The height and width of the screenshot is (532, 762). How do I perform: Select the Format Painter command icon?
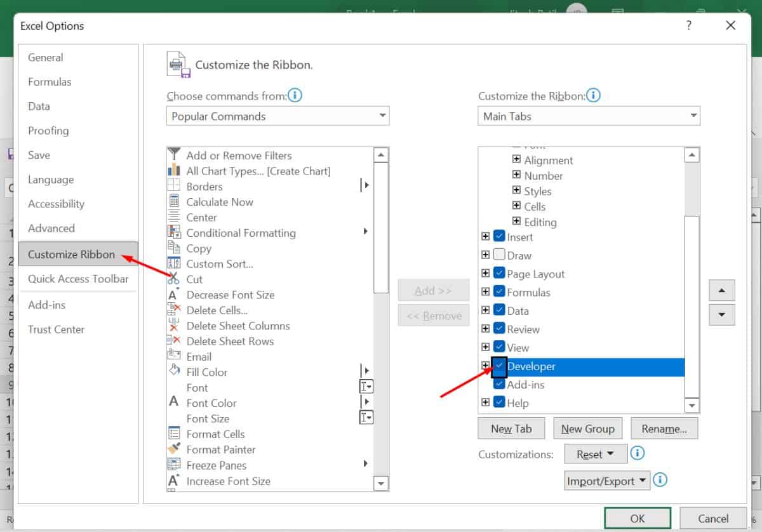[174, 449]
